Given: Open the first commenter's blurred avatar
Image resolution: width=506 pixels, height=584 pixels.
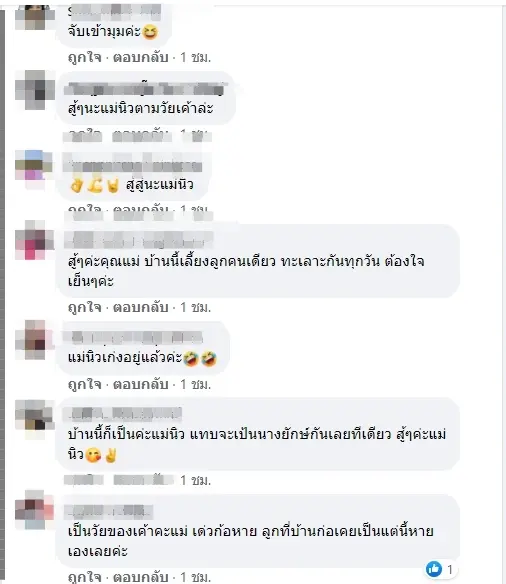Looking at the screenshot, I should 35,16.
